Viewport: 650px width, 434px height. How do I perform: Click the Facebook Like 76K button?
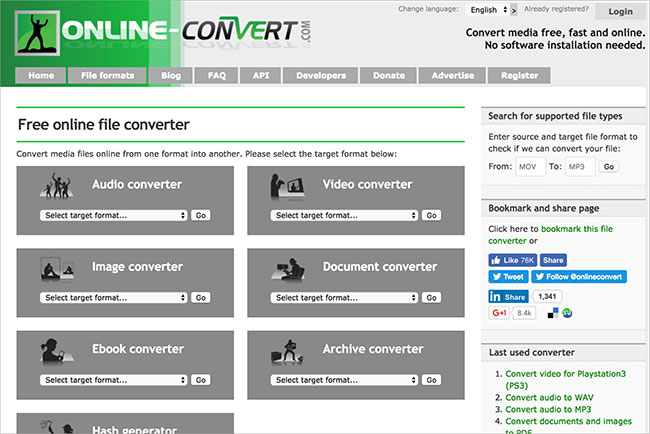click(512, 260)
